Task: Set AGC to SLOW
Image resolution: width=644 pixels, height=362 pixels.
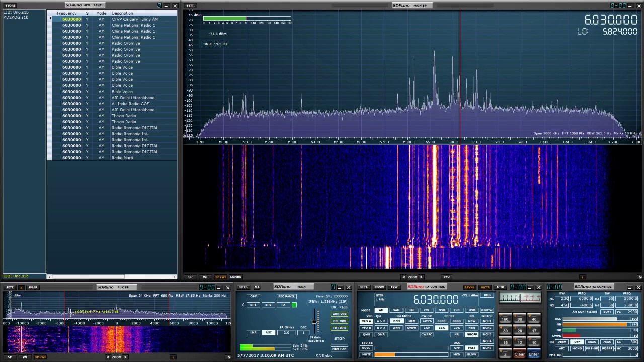Action: [x=471, y=354]
